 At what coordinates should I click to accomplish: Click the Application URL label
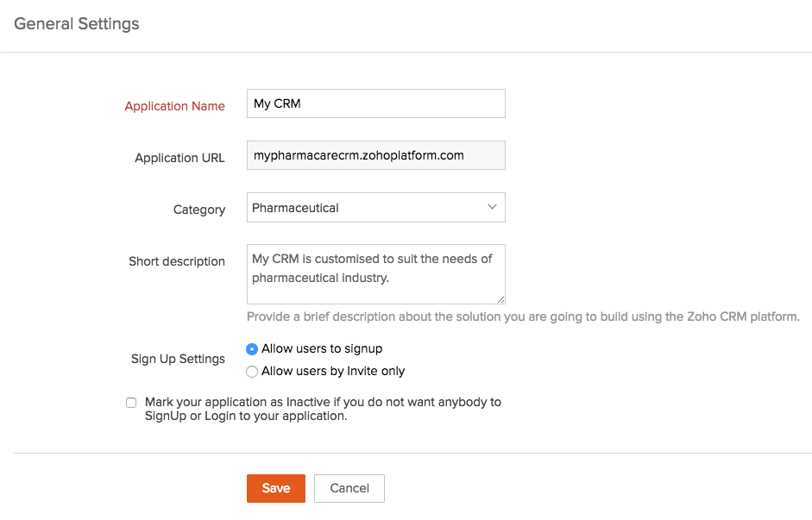pyautogui.click(x=179, y=158)
